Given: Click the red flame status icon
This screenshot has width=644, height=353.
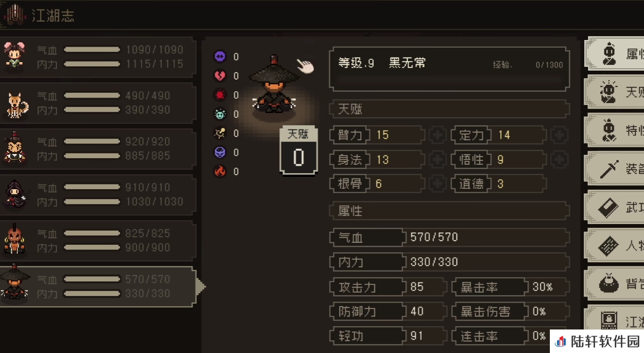Looking at the screenshot, I should 220,171.
